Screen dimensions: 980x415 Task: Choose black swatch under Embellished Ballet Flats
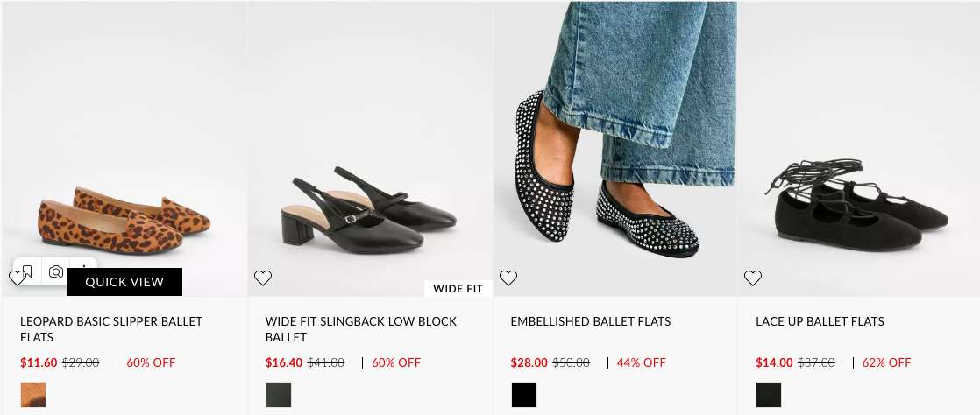click(x=524, y=395)
